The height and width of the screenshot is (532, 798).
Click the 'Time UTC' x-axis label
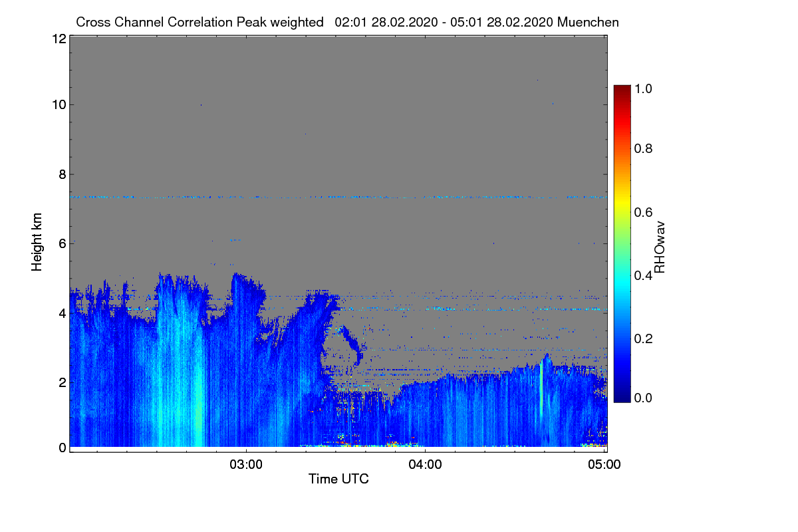[x=338, y=479]
